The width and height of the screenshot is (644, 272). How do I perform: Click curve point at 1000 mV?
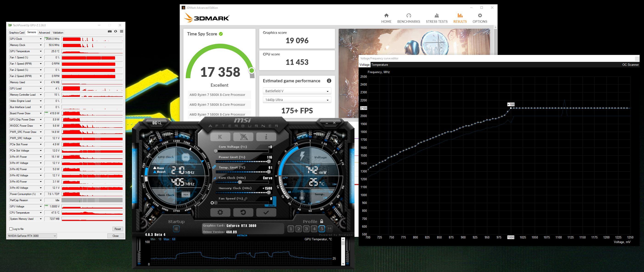(x=511, y=108)
